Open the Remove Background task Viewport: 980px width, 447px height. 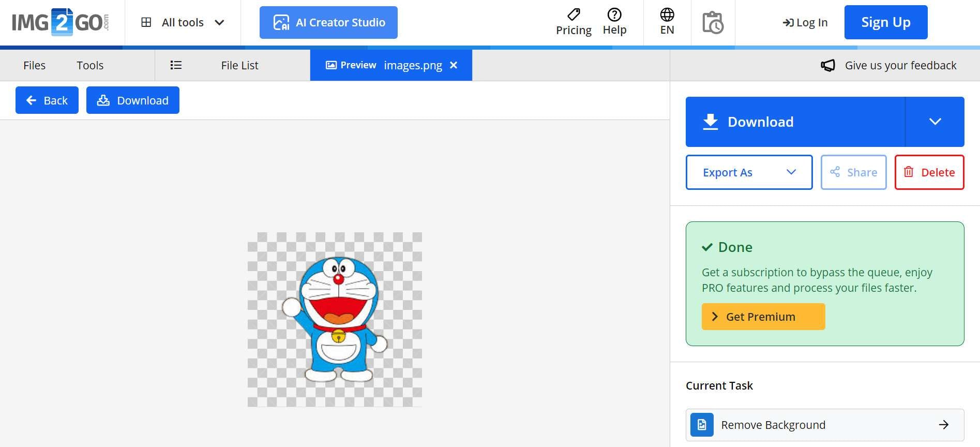tap(825, 425)
